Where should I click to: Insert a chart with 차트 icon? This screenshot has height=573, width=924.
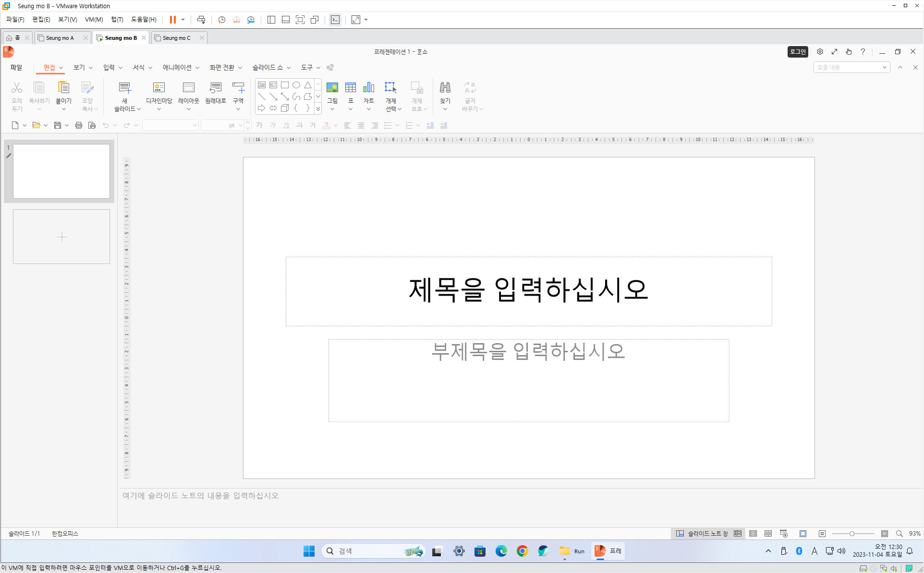369,88
